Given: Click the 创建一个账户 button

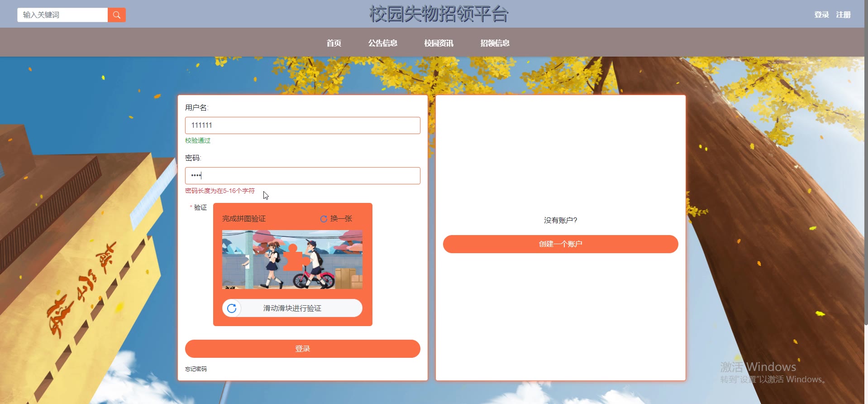Looking at the screenshot, I should [560, 244].
